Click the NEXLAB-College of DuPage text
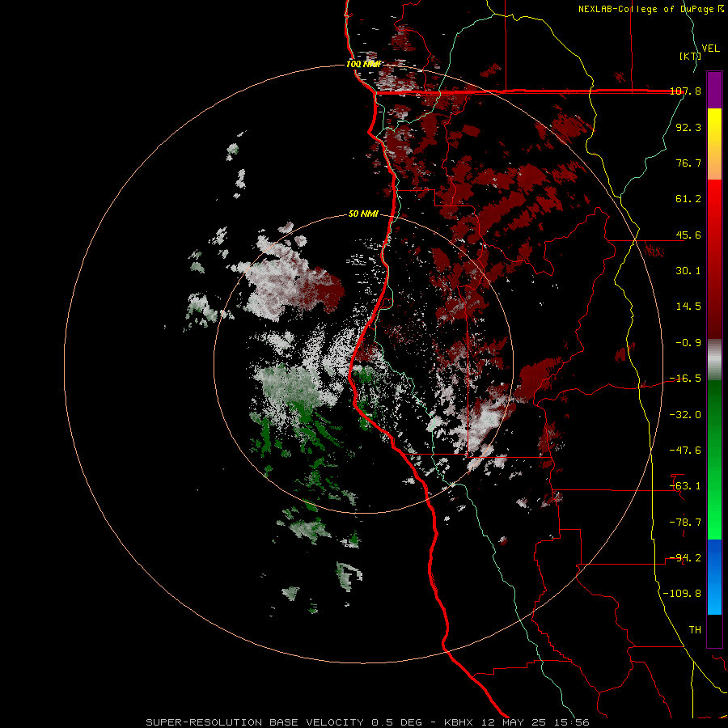This screenshot has height=728, width=728. click(647, 9)
